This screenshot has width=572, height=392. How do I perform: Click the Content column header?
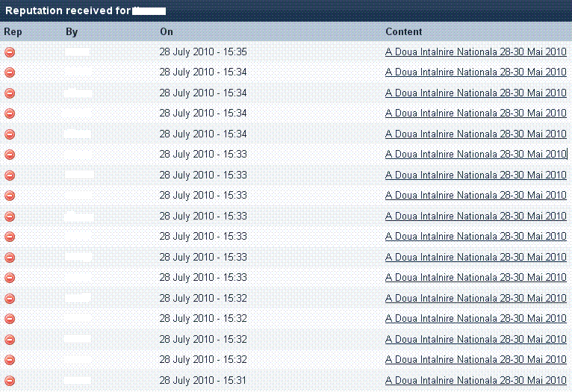pos(403,32)
